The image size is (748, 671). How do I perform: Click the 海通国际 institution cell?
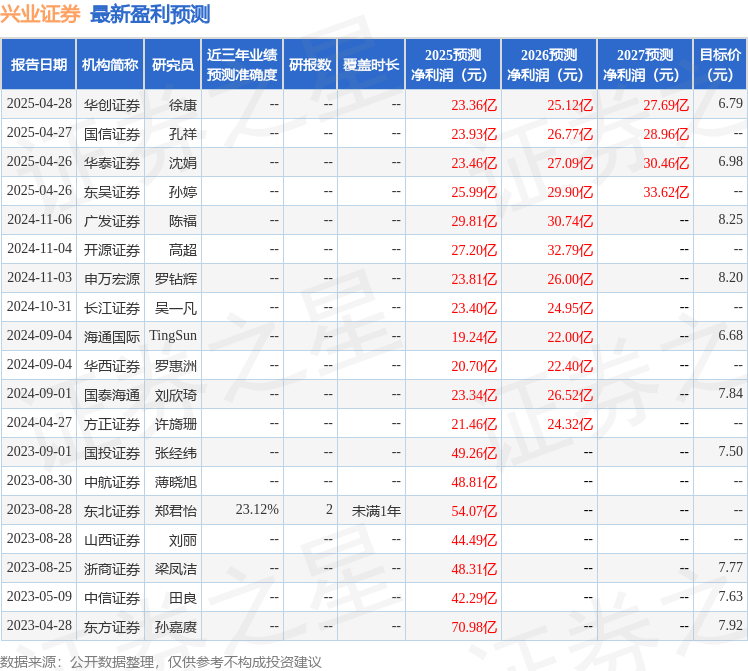pyautogui.click(x=112, y=337)
